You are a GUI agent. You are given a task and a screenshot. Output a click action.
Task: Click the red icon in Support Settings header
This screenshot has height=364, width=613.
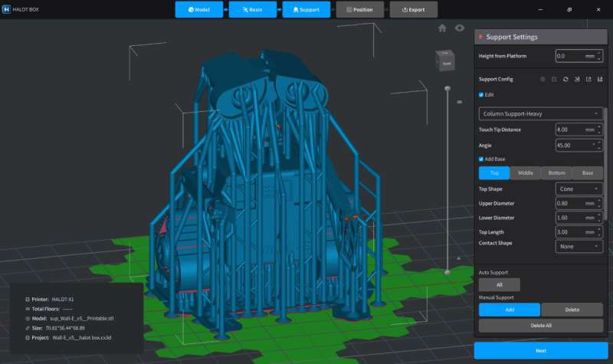(480, 37)
